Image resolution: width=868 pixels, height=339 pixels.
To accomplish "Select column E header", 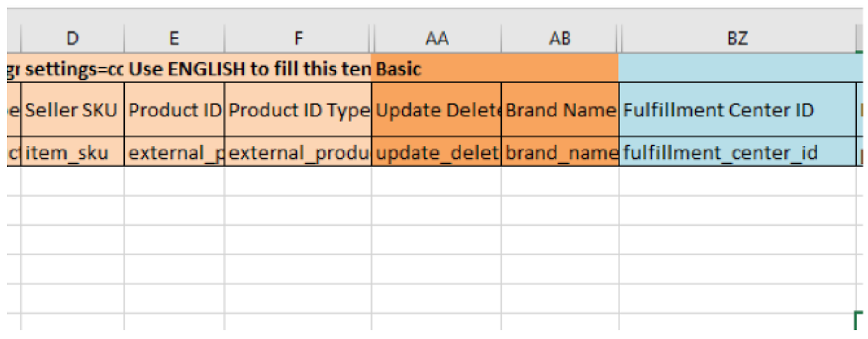I will (174, 39).
